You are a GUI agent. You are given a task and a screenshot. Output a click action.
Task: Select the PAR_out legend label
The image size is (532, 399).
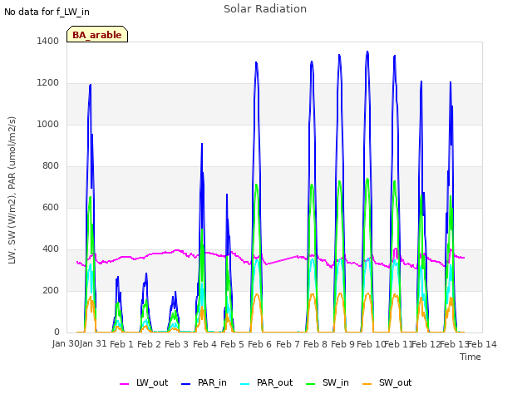pos(274,382)
